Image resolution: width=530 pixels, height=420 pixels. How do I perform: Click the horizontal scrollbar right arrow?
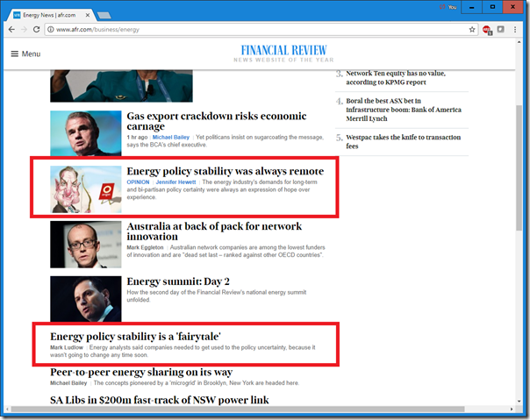point(512,409)
